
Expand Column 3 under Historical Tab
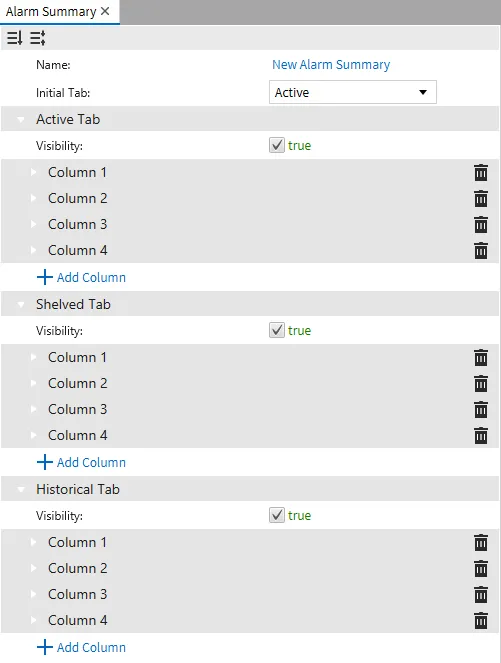pos(33,595)
